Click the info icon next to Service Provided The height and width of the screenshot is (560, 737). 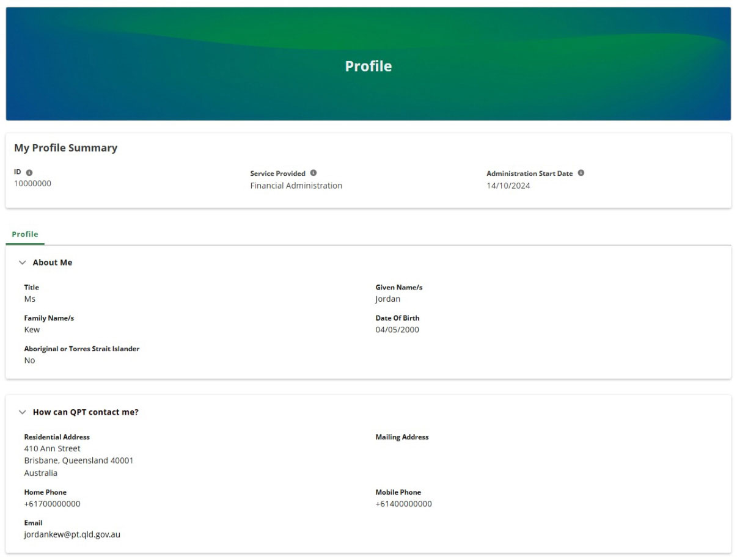click(x=313, y=172)
